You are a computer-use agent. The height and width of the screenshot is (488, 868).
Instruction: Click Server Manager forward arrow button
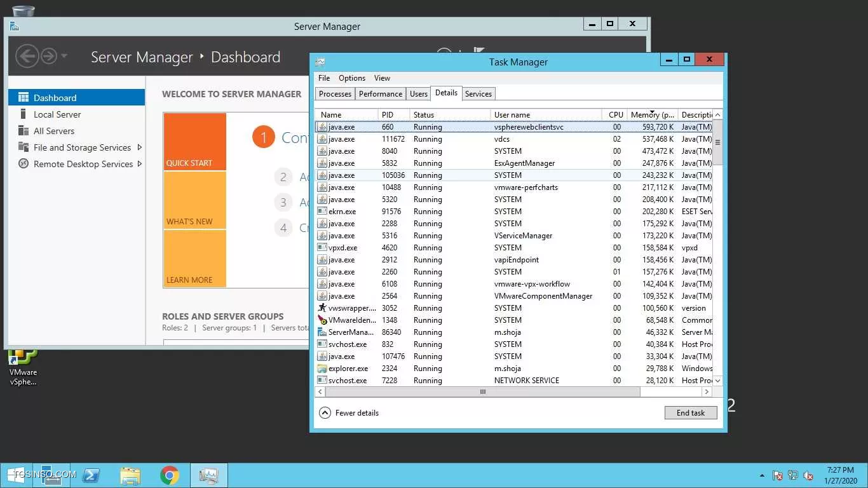point(49,57)
